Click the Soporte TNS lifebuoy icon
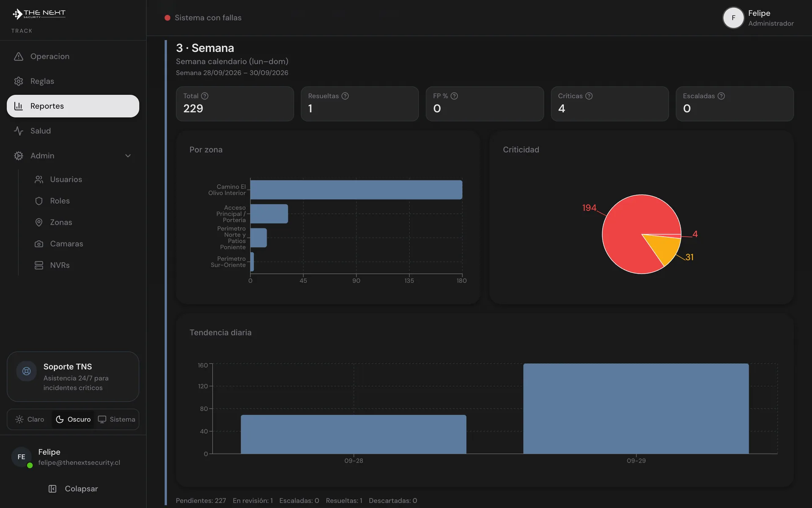The image size is (812, 508). [x=26, y=371]
